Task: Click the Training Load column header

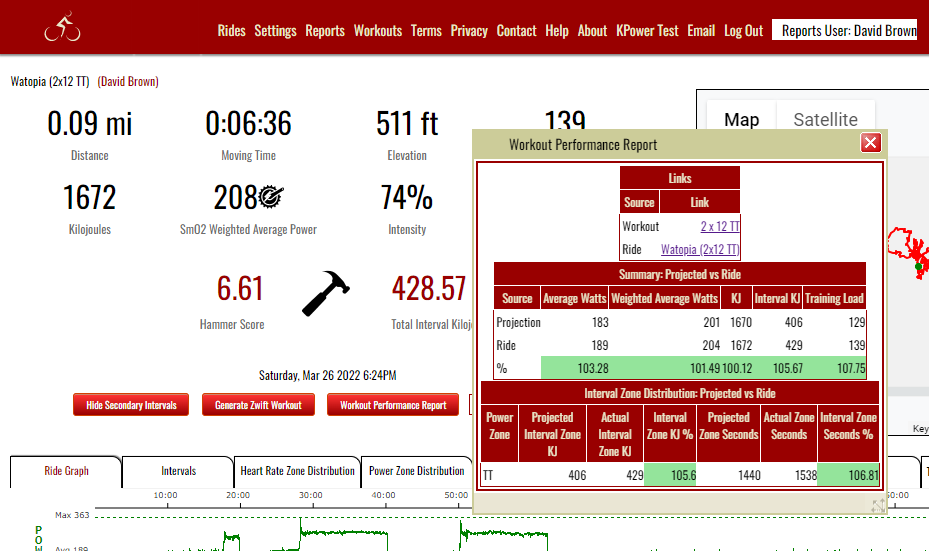Action: [834, 299]
